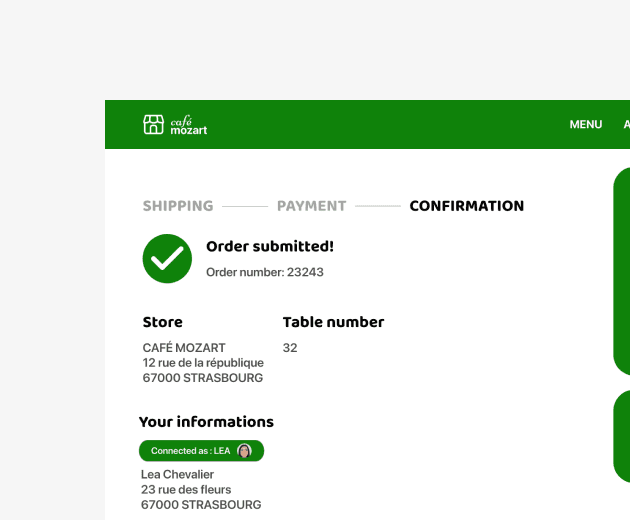Go back to the SHIPPING step
630x520 pixels.
pyautogui.click(x=178, y=206)
